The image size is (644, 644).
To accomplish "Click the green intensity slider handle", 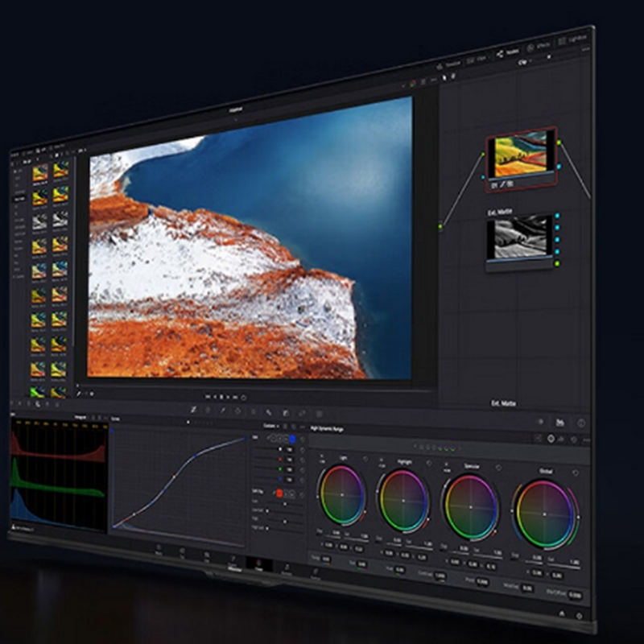I will [280, 469].
